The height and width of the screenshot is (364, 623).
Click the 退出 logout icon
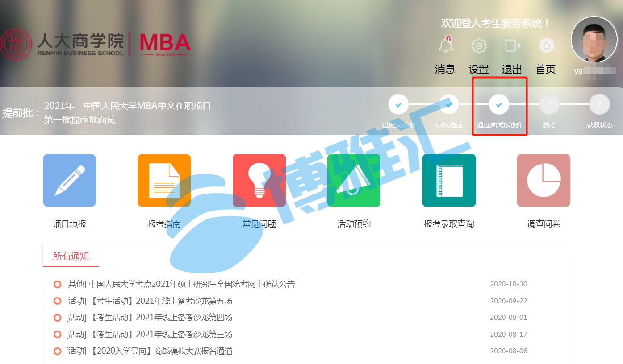pos(513,45)
